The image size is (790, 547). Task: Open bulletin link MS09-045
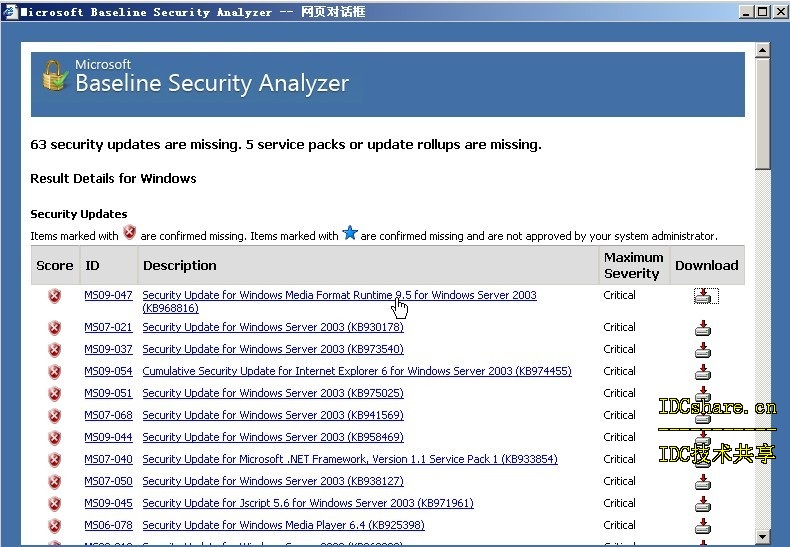click(x=108, y=503)
